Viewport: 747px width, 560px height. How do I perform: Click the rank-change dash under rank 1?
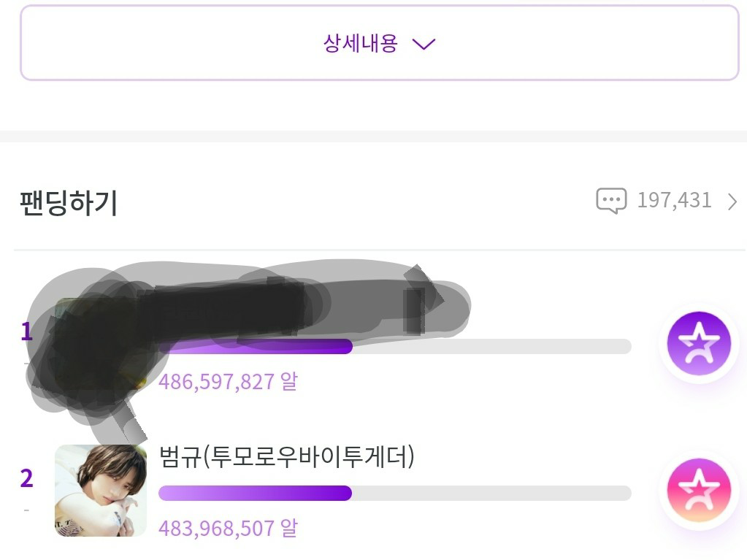tap(26, 363)
